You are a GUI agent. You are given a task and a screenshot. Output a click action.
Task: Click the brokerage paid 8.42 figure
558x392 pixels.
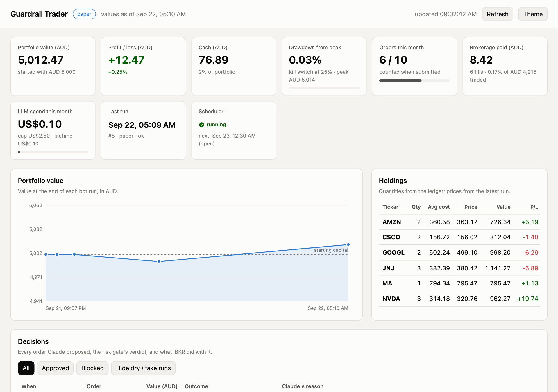[x=481, y=60]
